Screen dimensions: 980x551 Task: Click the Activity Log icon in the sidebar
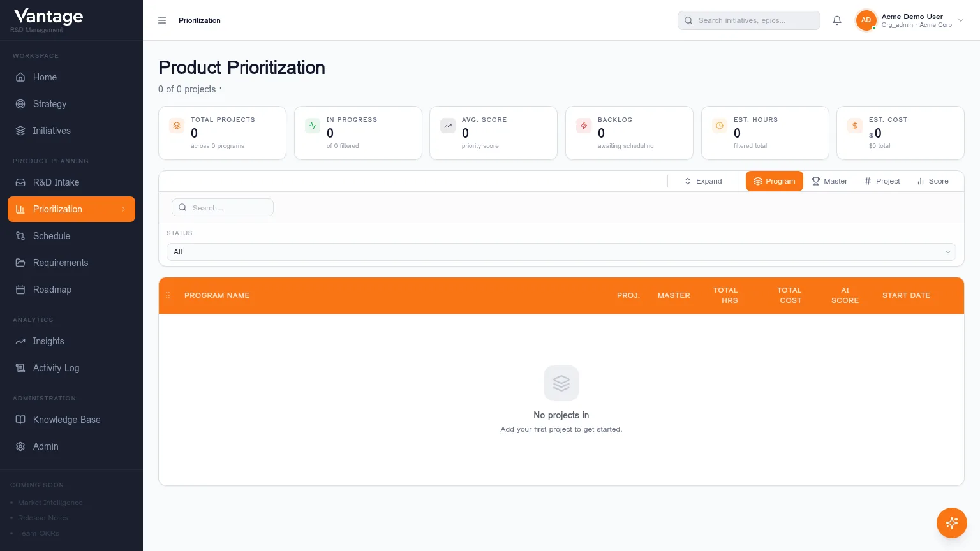point(20,368)
